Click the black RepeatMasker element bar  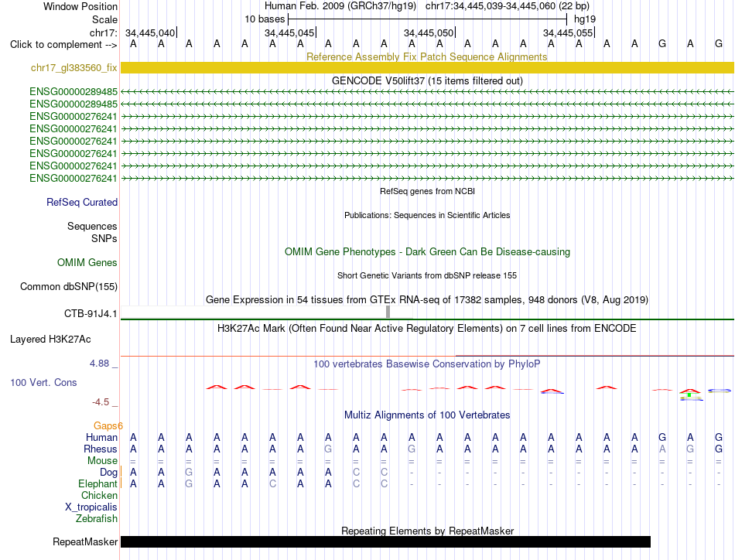(385, 541)
